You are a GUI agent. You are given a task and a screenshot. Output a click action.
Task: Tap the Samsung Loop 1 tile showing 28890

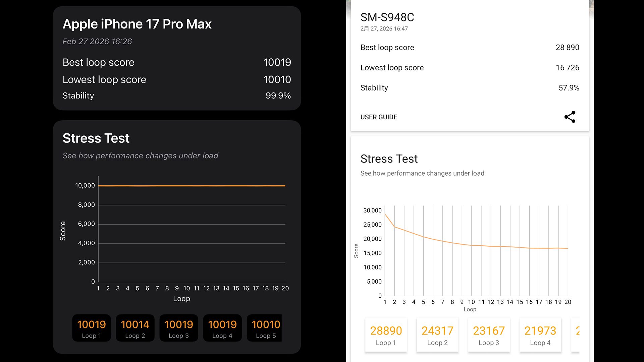pyautogui.click(x=386, y=335)
